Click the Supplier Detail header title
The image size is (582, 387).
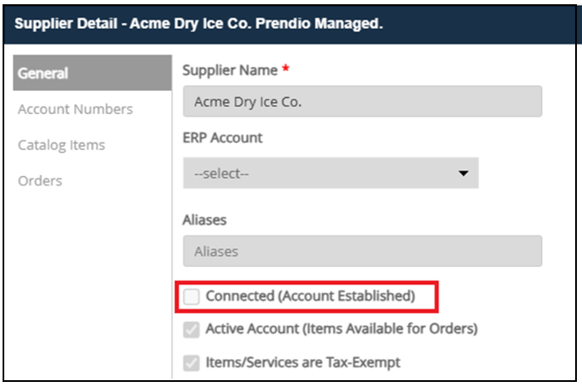click(199, 24)
